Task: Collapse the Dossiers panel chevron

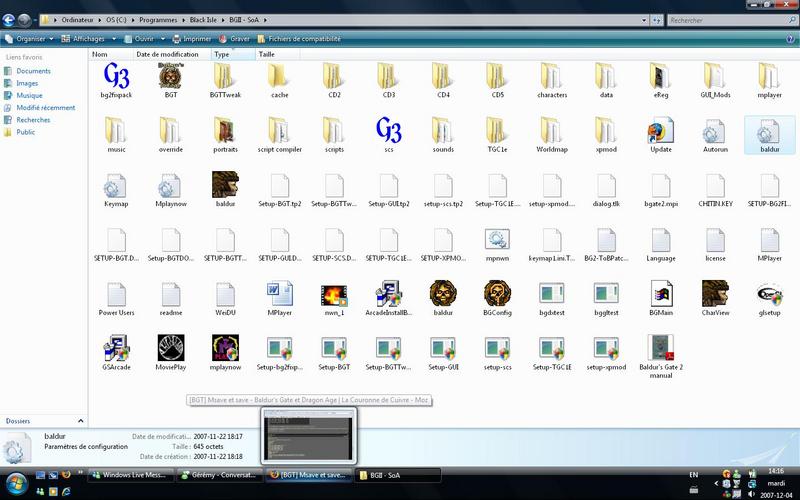Action: pos(80,421)
